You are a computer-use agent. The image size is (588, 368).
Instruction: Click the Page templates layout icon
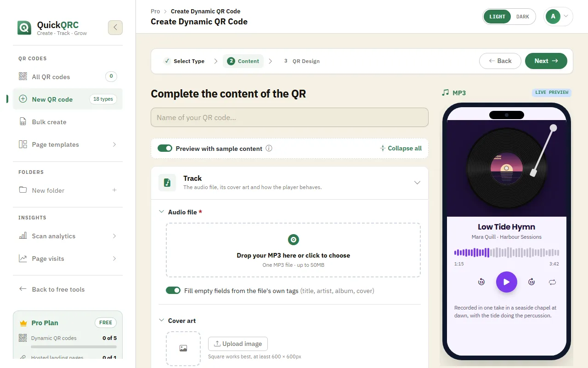pos(23,144)
